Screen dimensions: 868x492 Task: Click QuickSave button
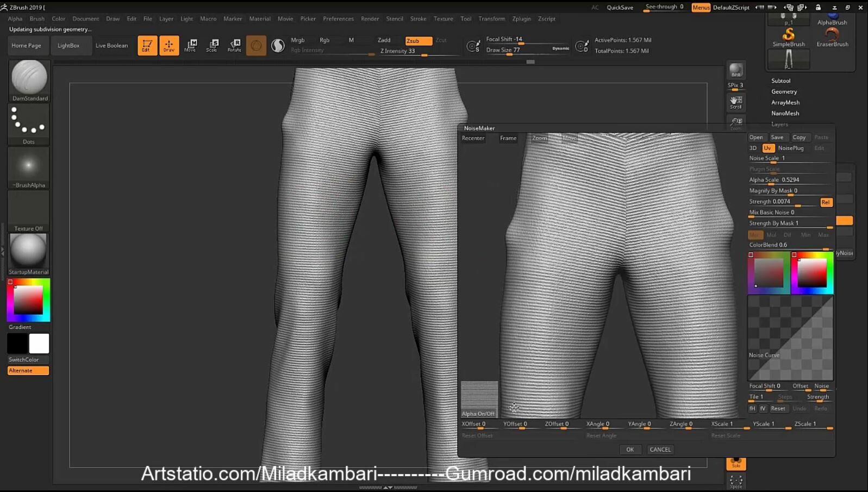coord(620,8)
